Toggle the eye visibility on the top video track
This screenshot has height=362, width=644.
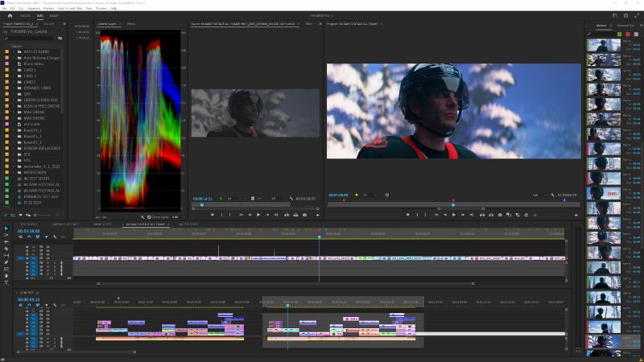(47, 248)
